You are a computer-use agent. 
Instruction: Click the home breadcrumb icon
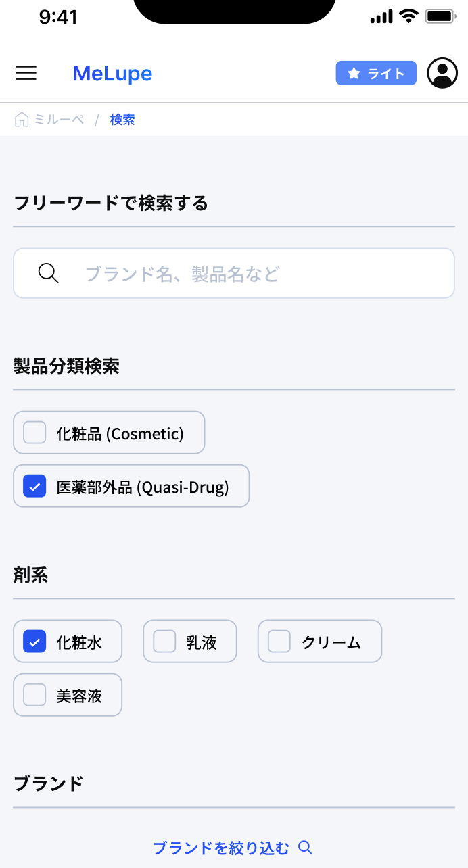click(22, 120)
